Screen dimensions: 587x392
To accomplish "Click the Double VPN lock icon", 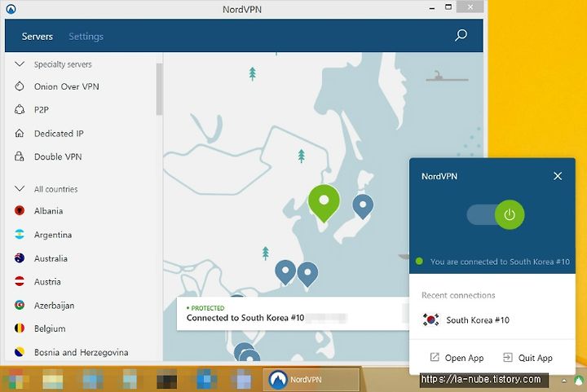I will point(20,156).
